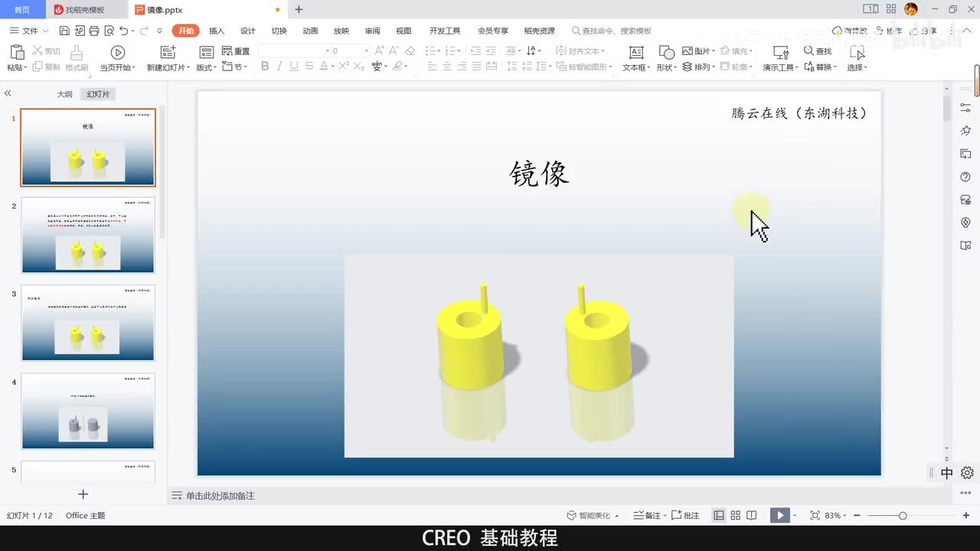Click the 查找 find magnifier icon
This screenshot has width=980, height=551.
808,51
